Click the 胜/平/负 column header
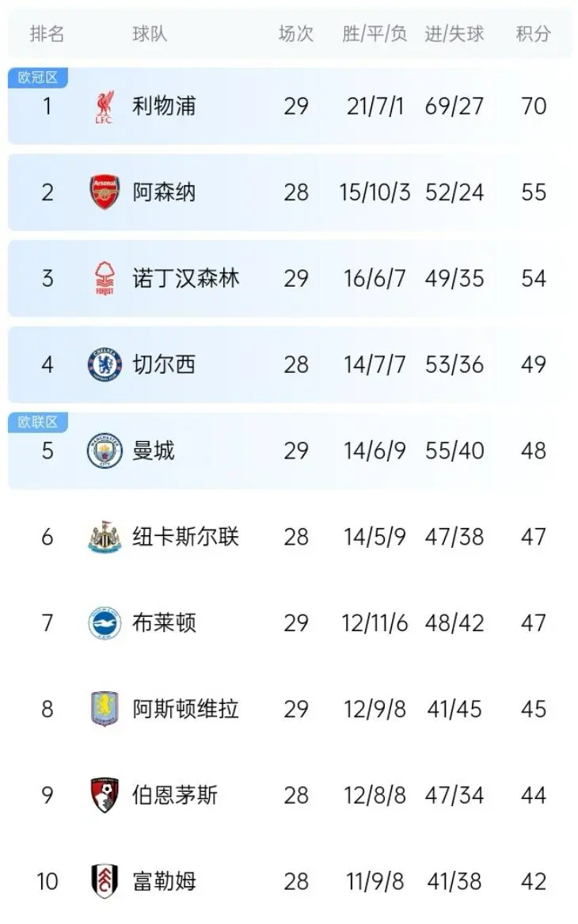The height and width of the screenshot is (924, 578). point(375,34)
